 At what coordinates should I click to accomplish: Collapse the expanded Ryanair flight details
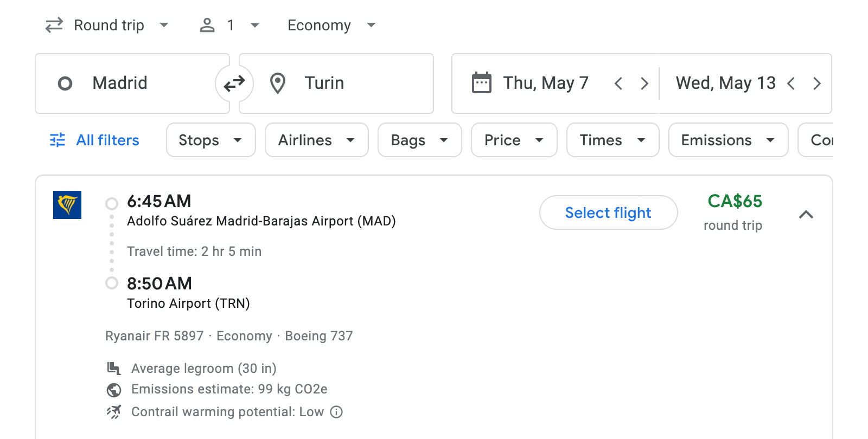[807, 215]
